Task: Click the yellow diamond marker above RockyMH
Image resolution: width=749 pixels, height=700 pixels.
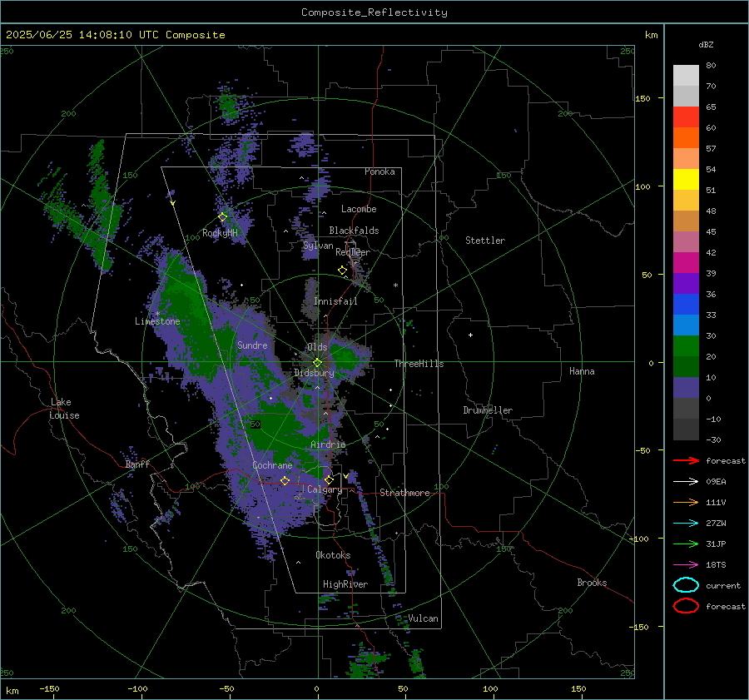Action: tap(222, 217)
